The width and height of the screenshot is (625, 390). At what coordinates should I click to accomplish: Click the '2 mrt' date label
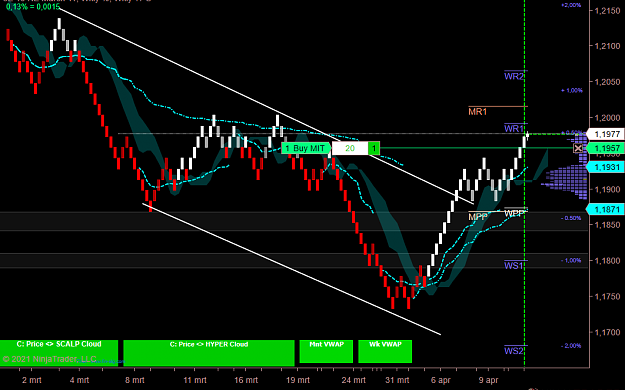(31, 380)
